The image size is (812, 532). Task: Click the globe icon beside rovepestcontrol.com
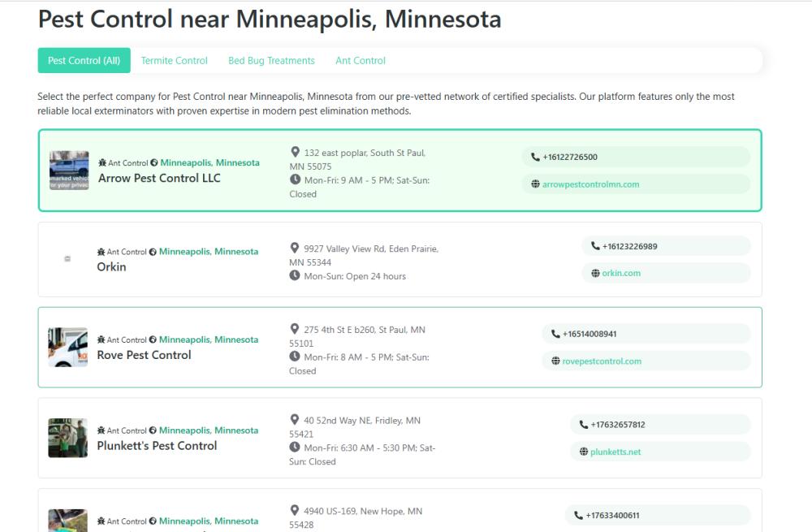(555, 361)
